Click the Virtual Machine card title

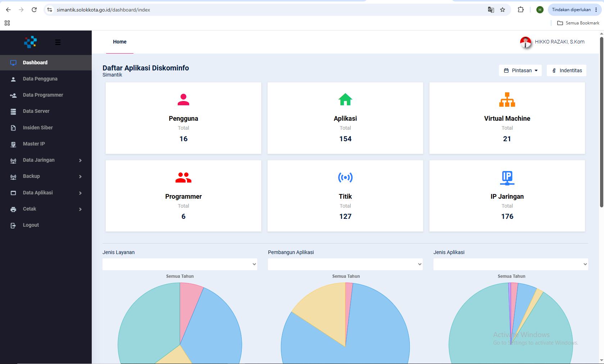(507, 119)
